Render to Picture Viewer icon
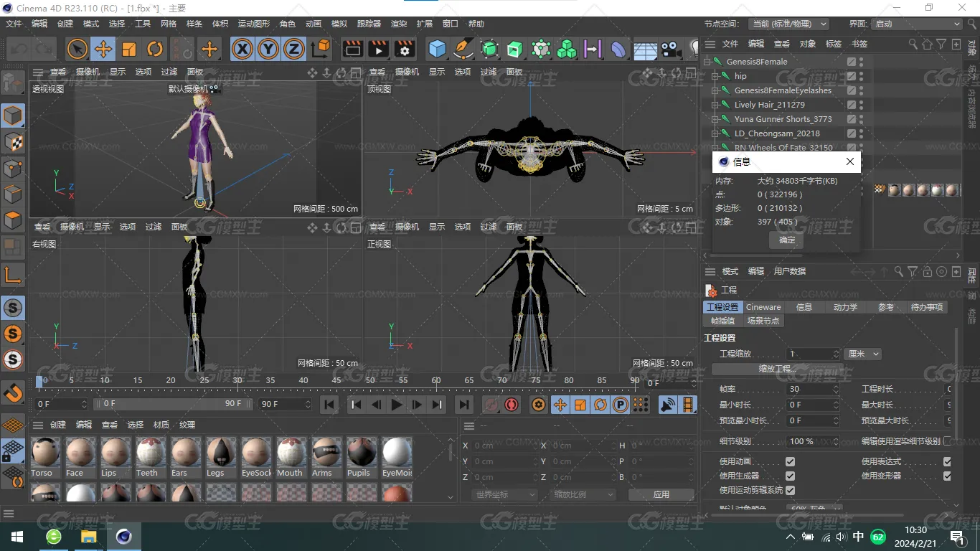Screen dimensions: 980x551 pos(378,49)
